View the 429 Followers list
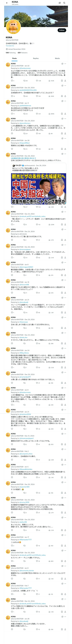The width and height of the screenshot is (72, 644). tap(22, 53)
